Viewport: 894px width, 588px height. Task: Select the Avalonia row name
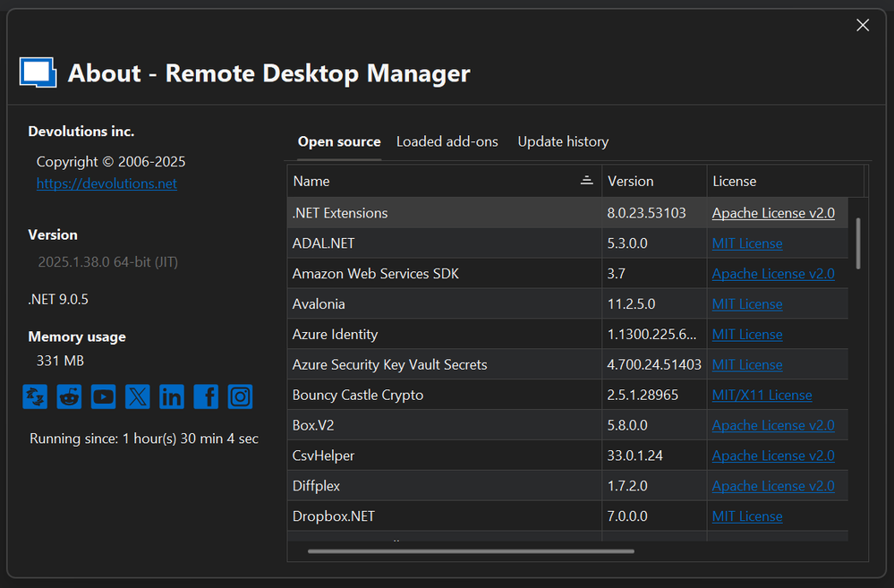[x=319, y=304]
